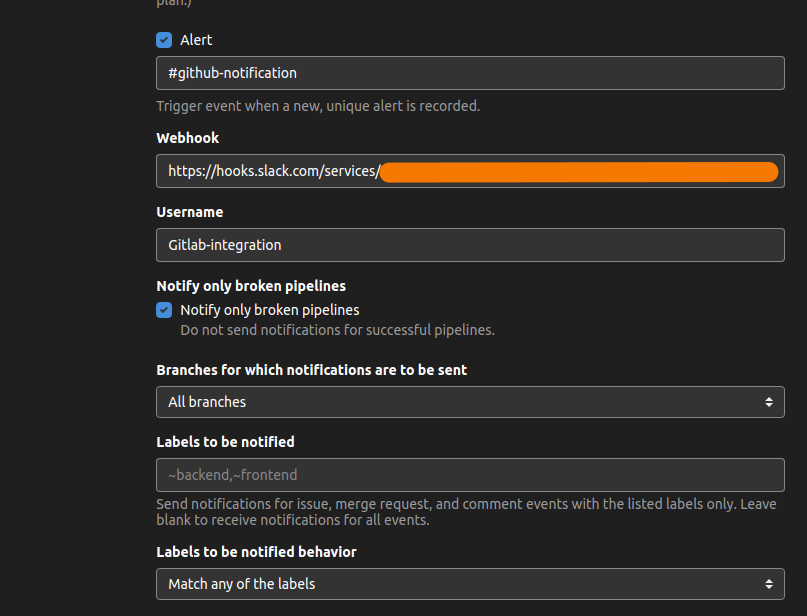This screenshot has height=616, width=807.
Task: Click the labels behavior dropdown arrow icon
Action: pyautogui.click(x=770, y=584)
